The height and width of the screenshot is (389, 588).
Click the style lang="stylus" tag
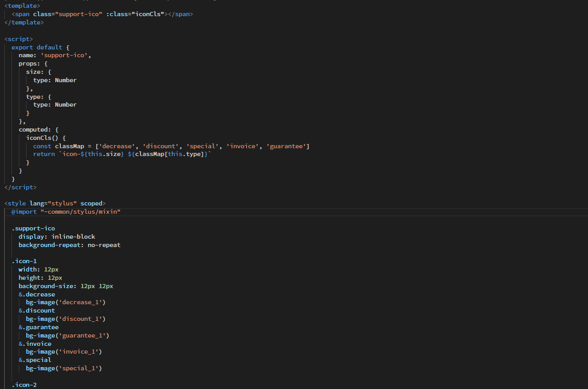pyautogui.click(x=55, y=203)
